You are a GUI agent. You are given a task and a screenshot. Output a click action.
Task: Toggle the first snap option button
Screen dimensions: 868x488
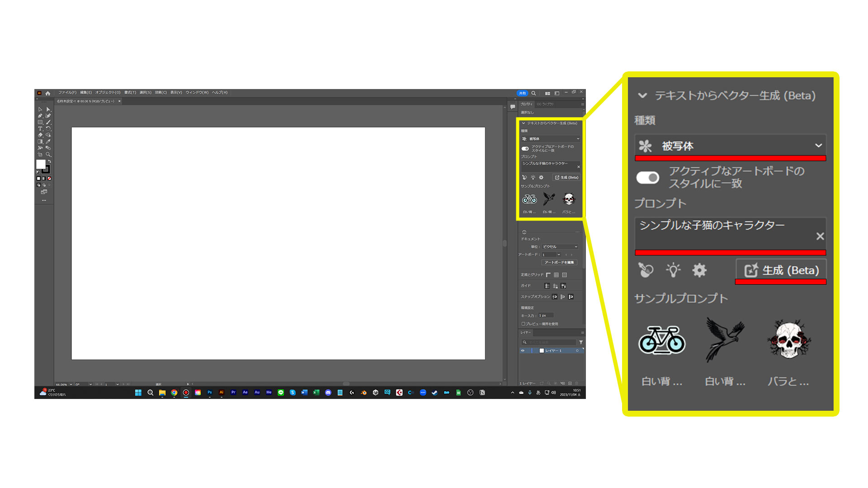pyautogui.click(x=555, y=297)
